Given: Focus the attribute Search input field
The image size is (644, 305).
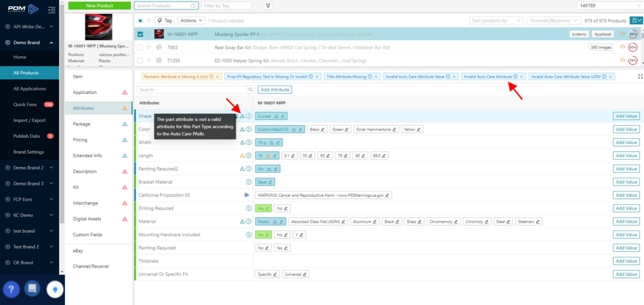Looking at the screenshot, I should 192,89.
